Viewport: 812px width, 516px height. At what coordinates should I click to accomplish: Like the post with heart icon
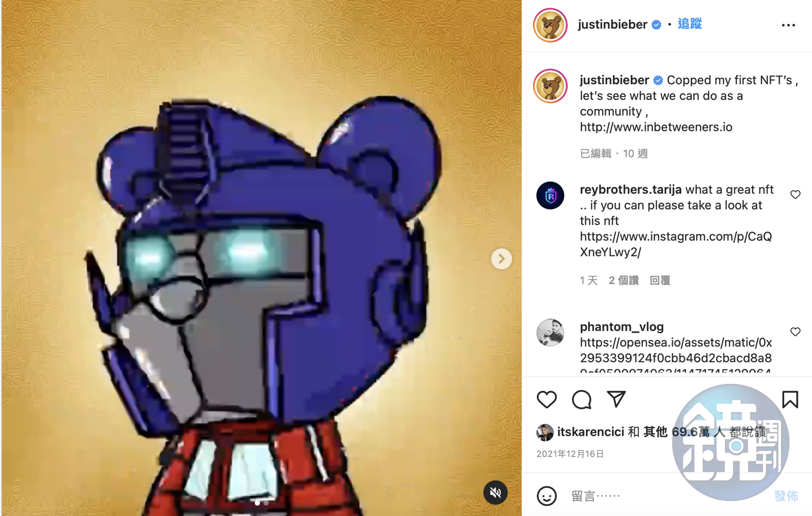coord(547,400)
